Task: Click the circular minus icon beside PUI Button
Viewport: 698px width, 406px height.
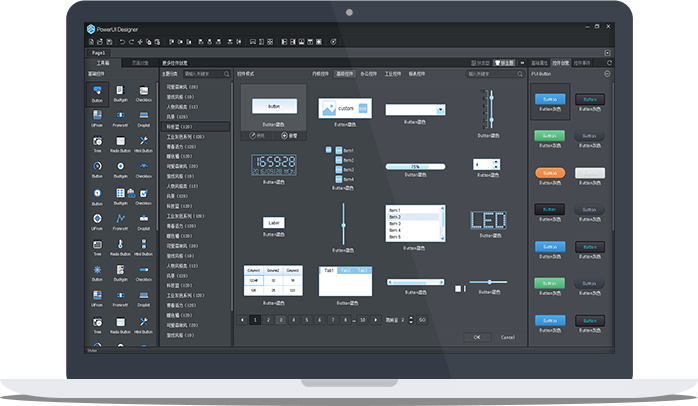Action: click(607, 74)
